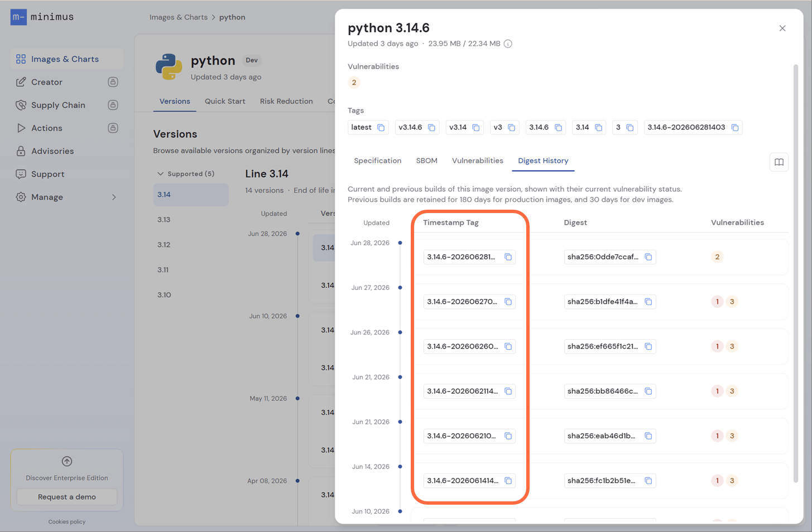Copy the 3 tag
This screenshot has width=812, height=532.
click(630, 128)
